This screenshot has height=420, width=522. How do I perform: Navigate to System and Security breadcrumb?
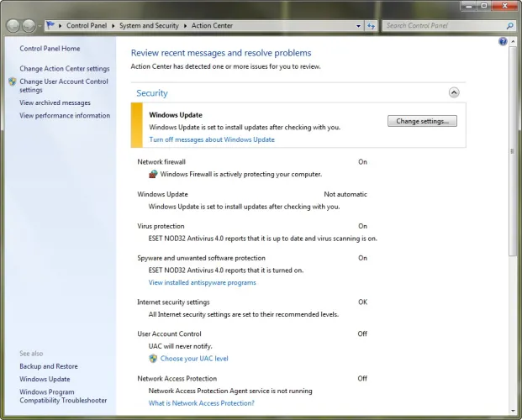(x=149, y=26)
